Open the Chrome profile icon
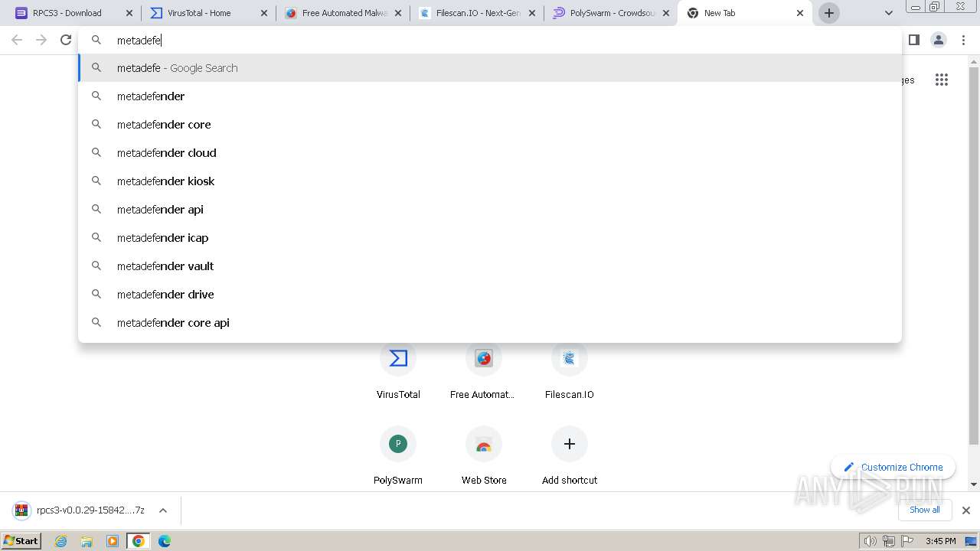 click(939, 40)
